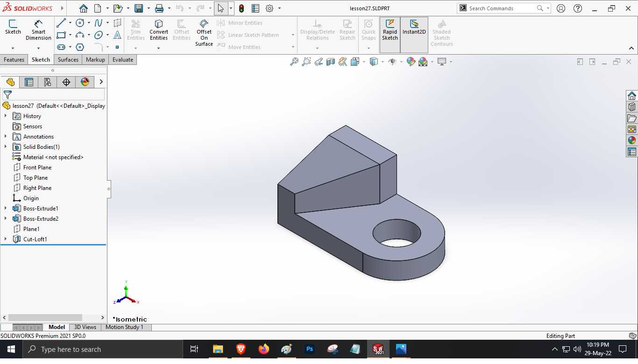Select the Corner Rectangle tool
This screenshot has height=364, width=638.
point(61,35)
